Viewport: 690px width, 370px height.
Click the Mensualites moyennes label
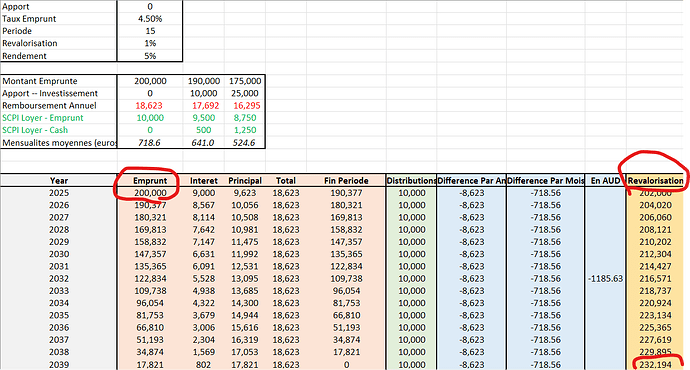[59, 143]
